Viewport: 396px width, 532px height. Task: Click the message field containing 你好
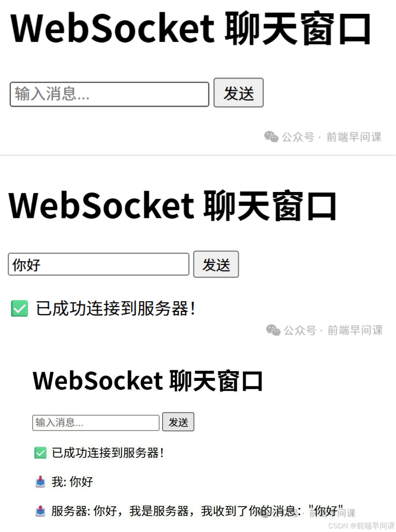(x=98, y=264)
